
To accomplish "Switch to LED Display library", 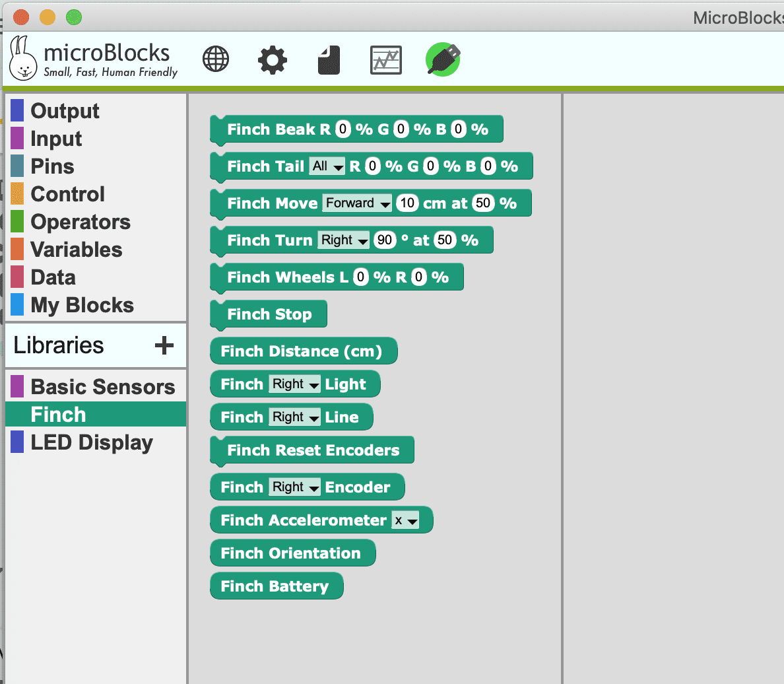I will [x=91, y=442].
